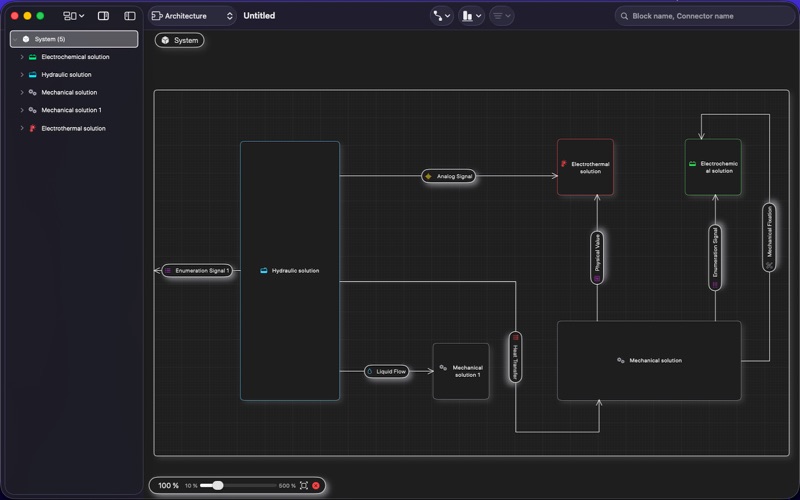Click the gears icon beside Mechanical solution 1 in sidebar
800x500 pixels.
(x=33, y=110)
